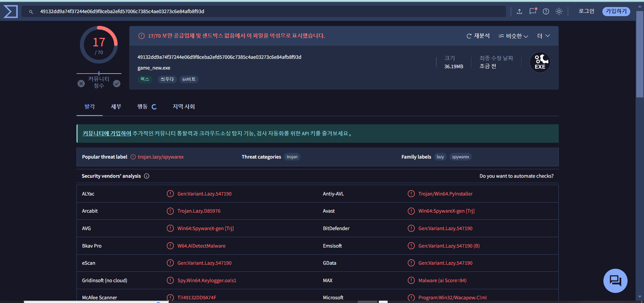Click the warning icon next to trojan.lazy/spywarex
This screenshot has height=303, width=644.
click(x=133, y=157)
